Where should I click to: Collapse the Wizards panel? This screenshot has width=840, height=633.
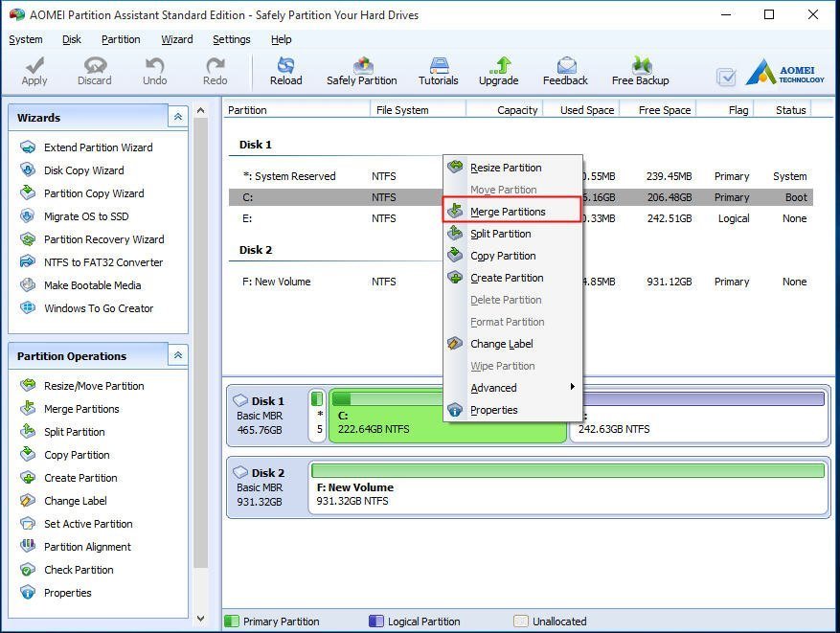coord(177,117)
